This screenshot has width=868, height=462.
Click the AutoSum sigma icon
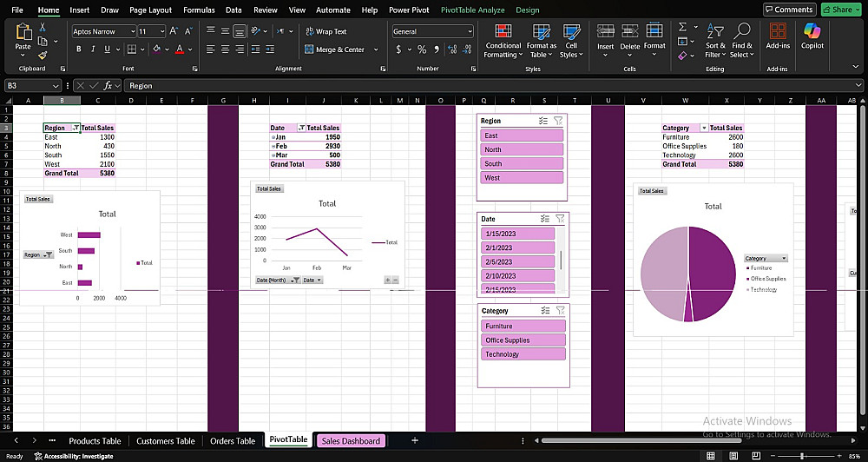coord(683,28)
